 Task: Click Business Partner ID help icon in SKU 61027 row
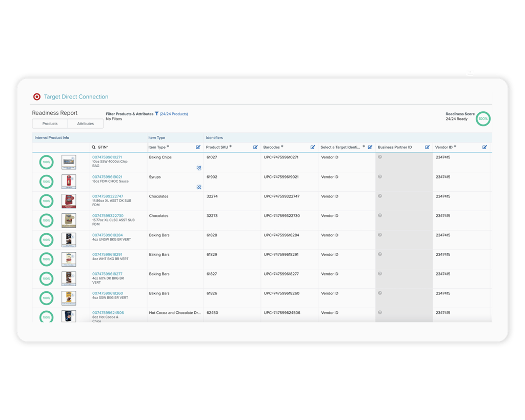click(x=380, y=157)
